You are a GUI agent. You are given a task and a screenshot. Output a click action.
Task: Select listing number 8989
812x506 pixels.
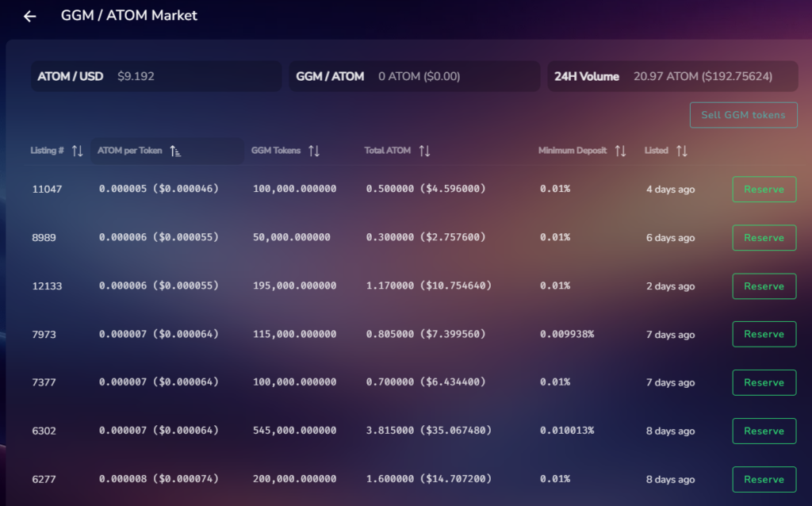pos(44,238)
